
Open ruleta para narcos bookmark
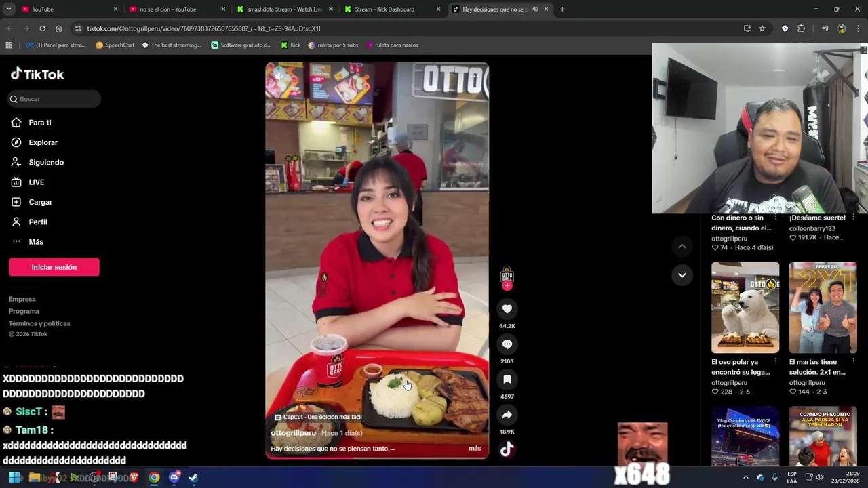click(x=392, y=45)
